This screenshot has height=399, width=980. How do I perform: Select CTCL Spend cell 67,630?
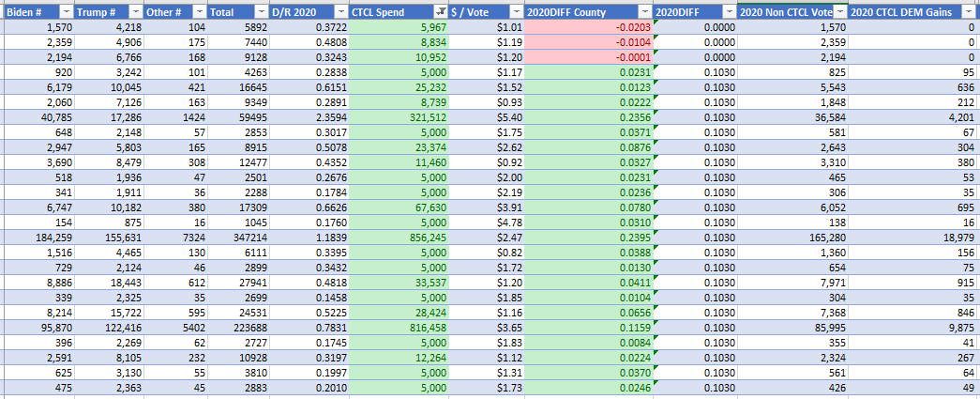pos(399,207)
